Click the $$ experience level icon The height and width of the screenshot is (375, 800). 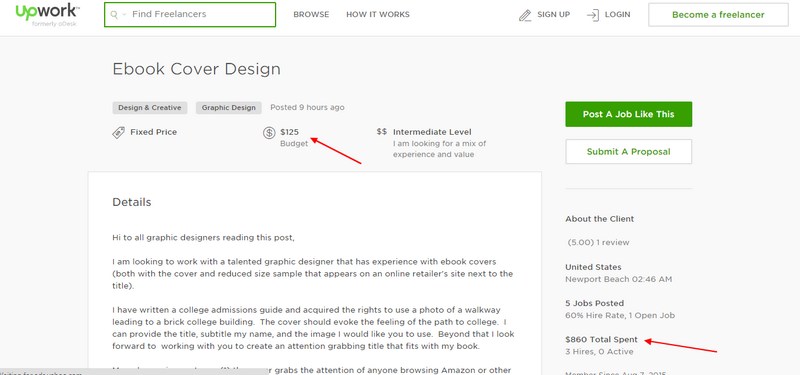pyautogui.click(x=382, y=132)
